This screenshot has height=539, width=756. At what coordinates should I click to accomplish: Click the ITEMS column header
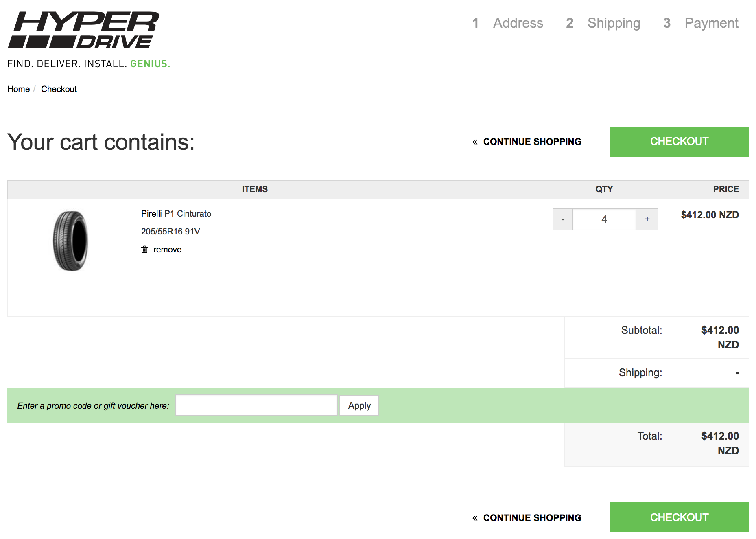pyautogui.click(x=255, y=189)
